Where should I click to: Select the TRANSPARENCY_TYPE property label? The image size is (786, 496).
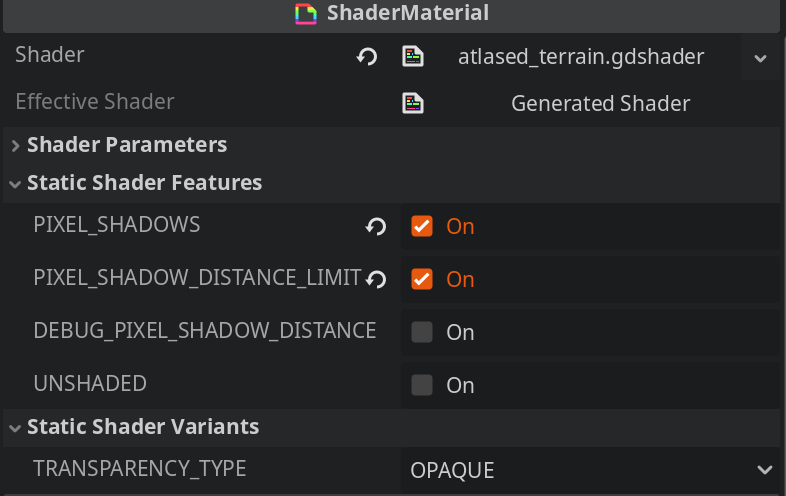point(140,469)
